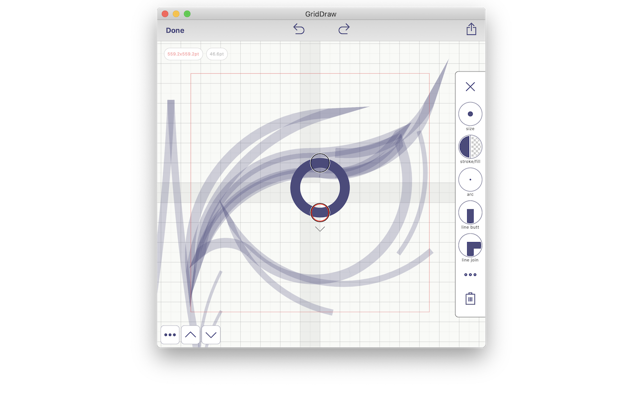Expand the small chevron below the ring
Image resolution: width=643 pixels, height=402 pixels.
320,229
